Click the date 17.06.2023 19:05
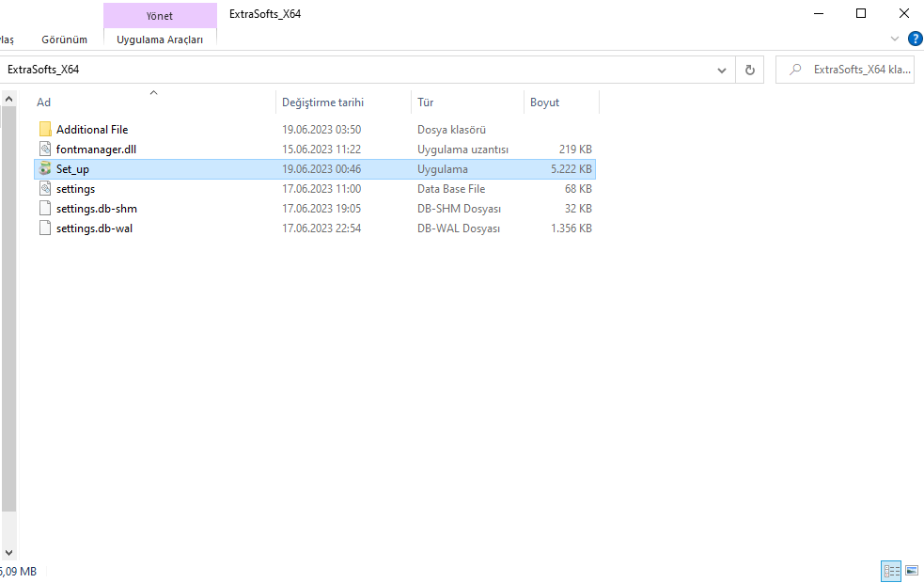Viewport: 924px width, 583px height. [x=321, y=208]
